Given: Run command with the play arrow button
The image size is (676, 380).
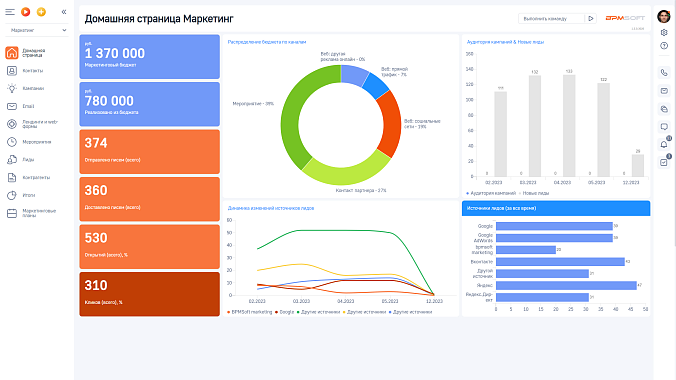Looking at the screenshot, I should tap(591, 19).
